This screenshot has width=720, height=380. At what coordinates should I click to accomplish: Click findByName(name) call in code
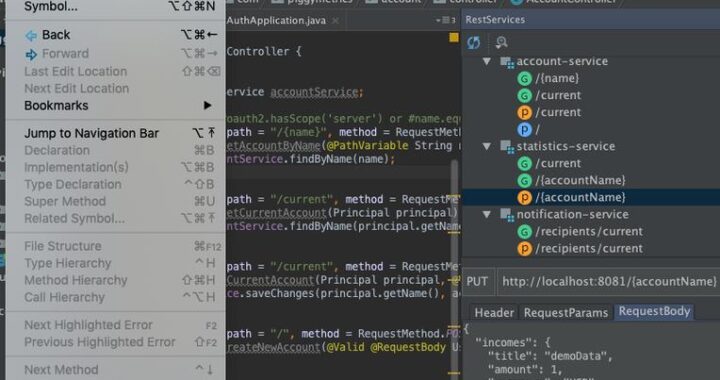[x=342, y=159]
